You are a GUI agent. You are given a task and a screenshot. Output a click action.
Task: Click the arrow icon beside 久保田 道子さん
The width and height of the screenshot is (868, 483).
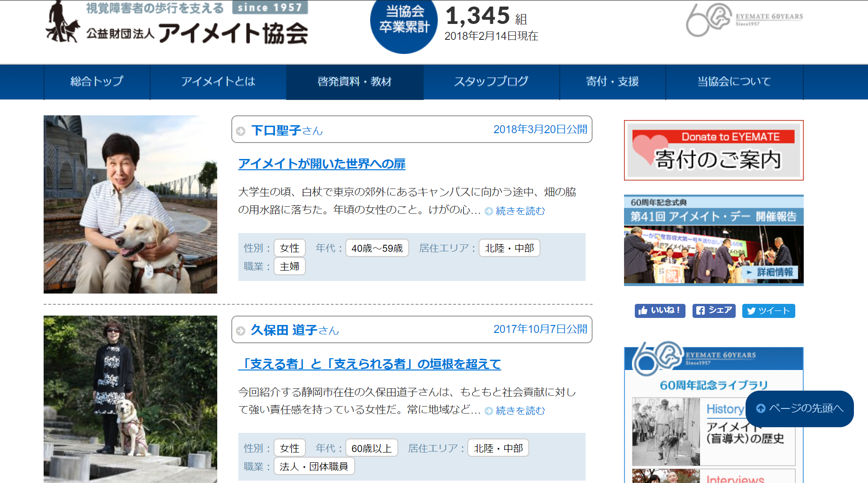(241, 331)
